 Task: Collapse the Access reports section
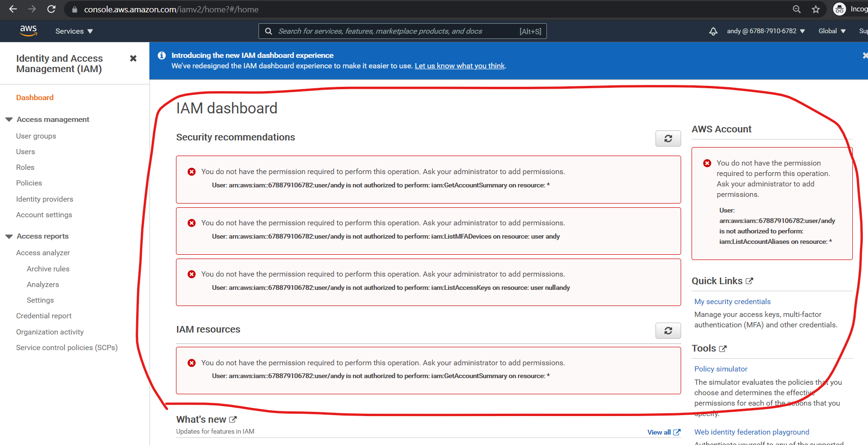click(9, 236)
